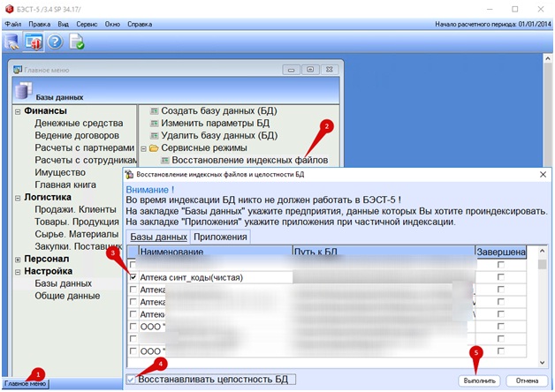Click the dialog title icon of Восстановление индексных файлов
Screen dimensions: 555x392
click(x=130, y=174)
